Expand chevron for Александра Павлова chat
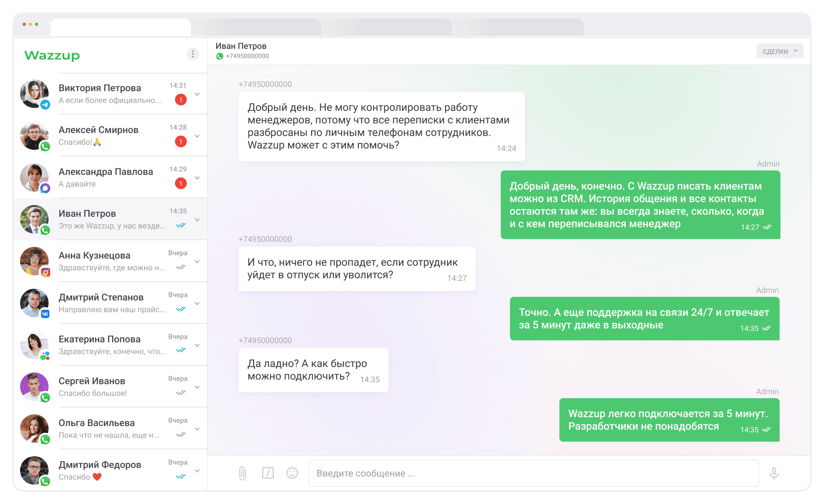The width and height of the screenshot is (824, 504). pyautogui.click(x=197, y=178)
